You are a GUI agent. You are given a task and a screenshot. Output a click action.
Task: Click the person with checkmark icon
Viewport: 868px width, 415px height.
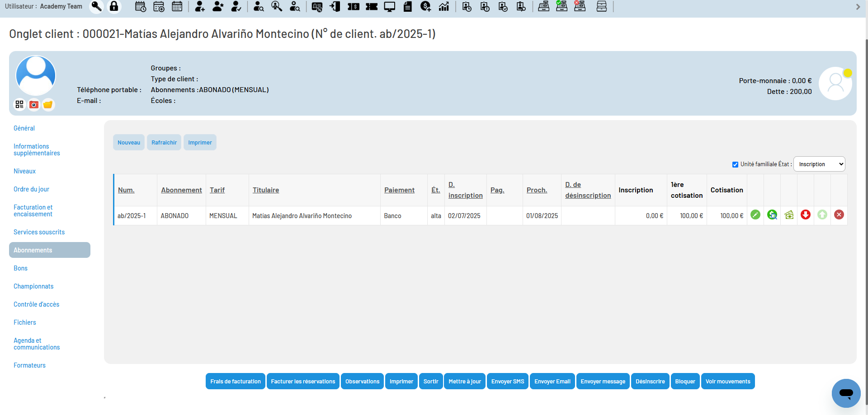[x=236, y=6]
